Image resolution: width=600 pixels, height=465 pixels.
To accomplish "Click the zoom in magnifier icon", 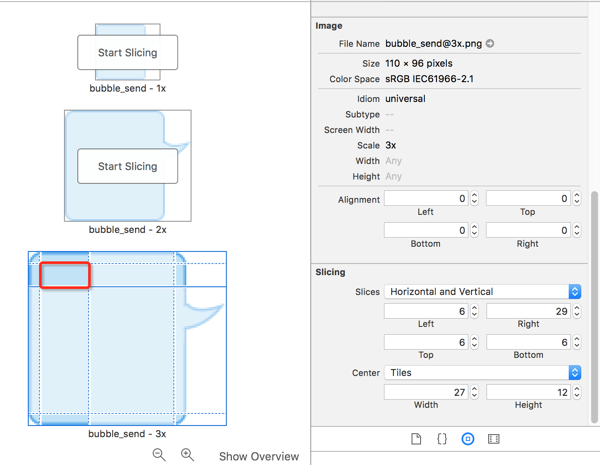I will click(188, 455).
